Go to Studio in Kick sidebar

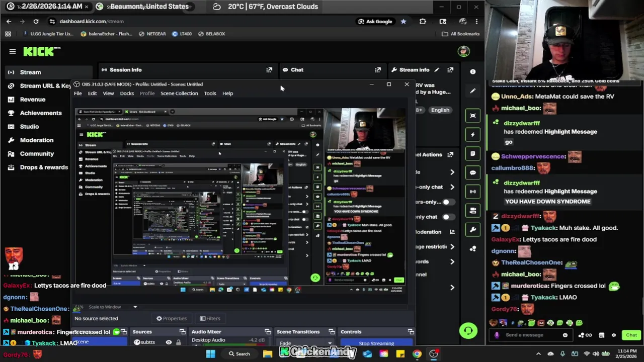pos(29,127)
